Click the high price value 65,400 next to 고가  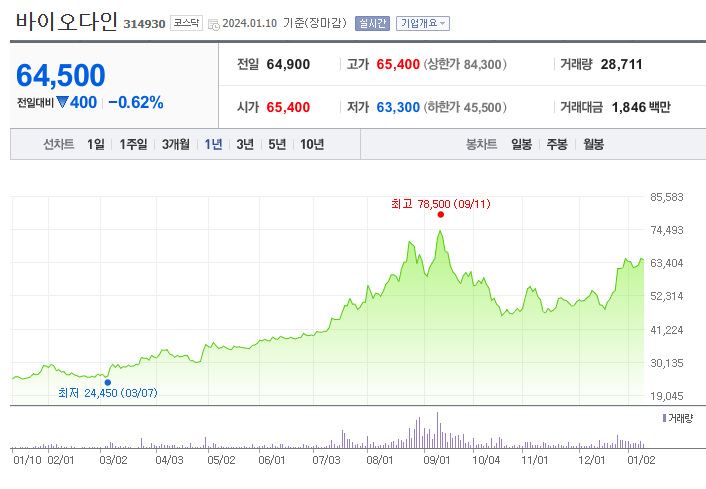398,64
